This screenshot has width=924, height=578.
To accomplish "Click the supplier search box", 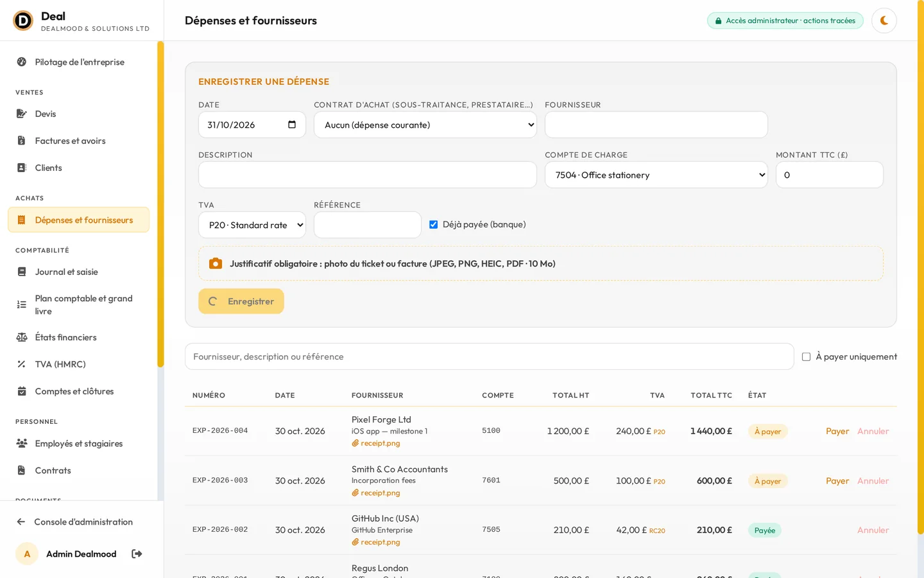I will tap(490, 356).
